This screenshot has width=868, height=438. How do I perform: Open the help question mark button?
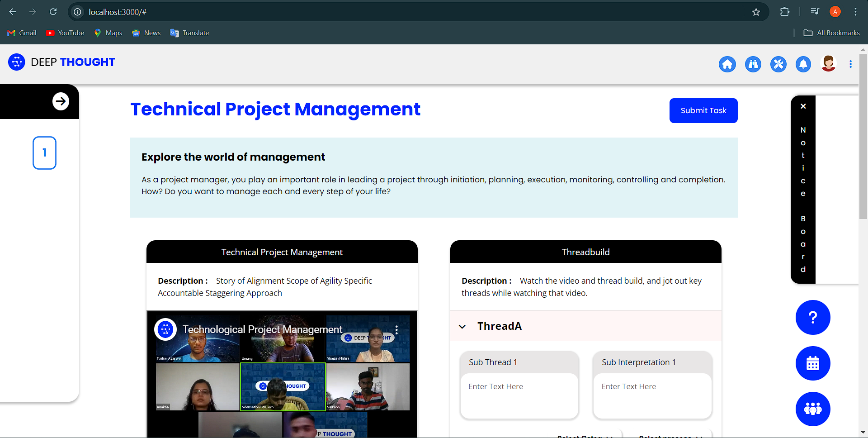813,318
